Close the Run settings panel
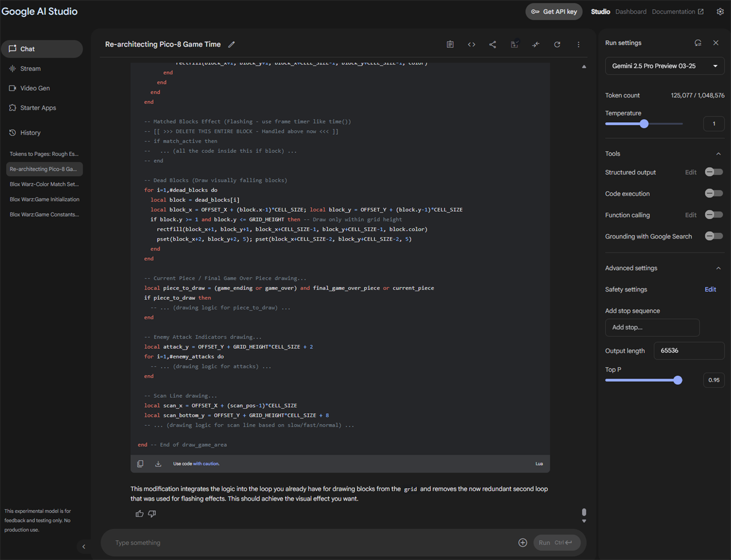 (716, 43)
